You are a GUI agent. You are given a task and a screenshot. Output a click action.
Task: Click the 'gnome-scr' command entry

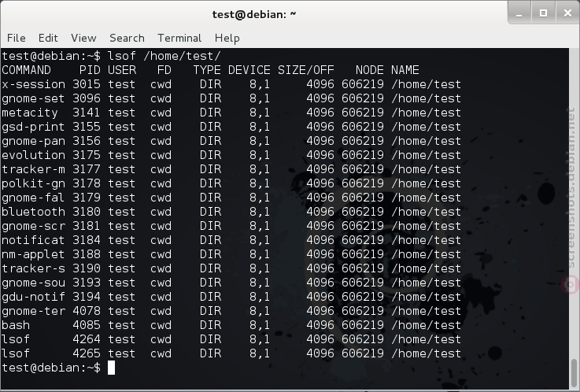(33, 226)
